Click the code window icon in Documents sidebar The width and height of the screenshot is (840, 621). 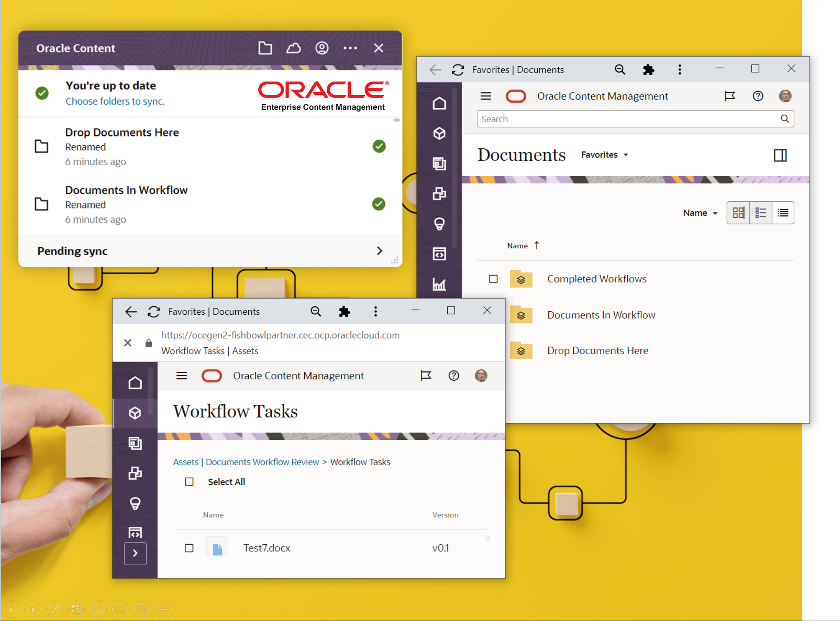coord(439,254)
